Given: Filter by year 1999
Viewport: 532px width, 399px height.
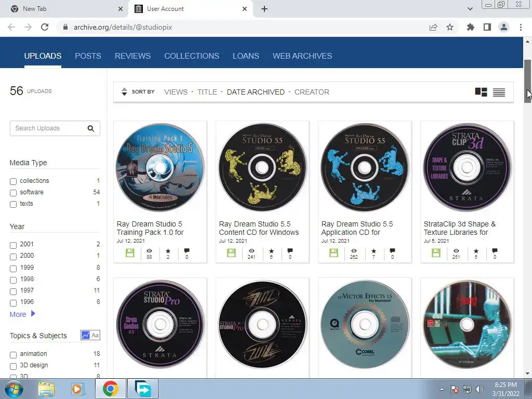Looking at the screenshot, I should 13,269.
